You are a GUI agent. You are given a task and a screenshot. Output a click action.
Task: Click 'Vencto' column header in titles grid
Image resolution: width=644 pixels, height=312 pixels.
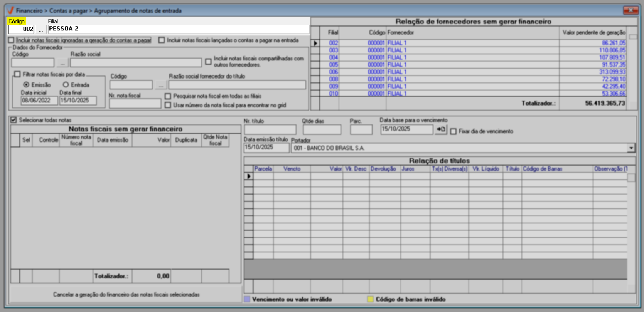[292, 169]
